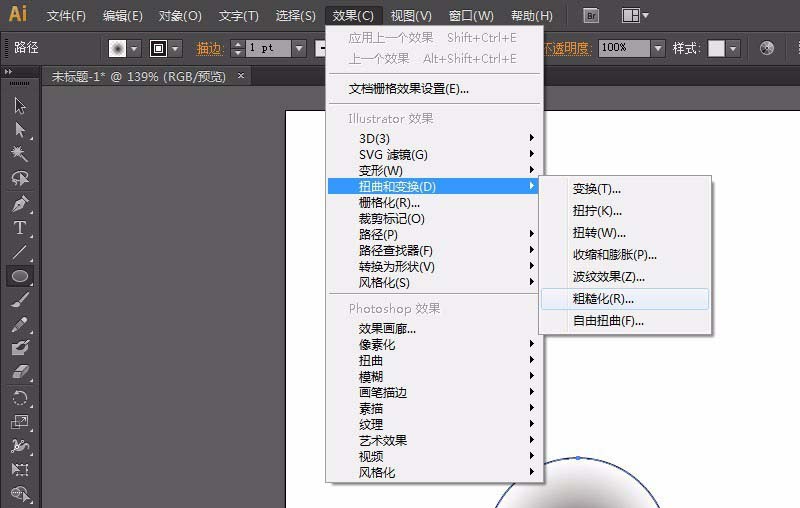Image resolution: width=800 pixels, height=508 pixels.
Task: Select the Rotate tool
Action: 20,397
